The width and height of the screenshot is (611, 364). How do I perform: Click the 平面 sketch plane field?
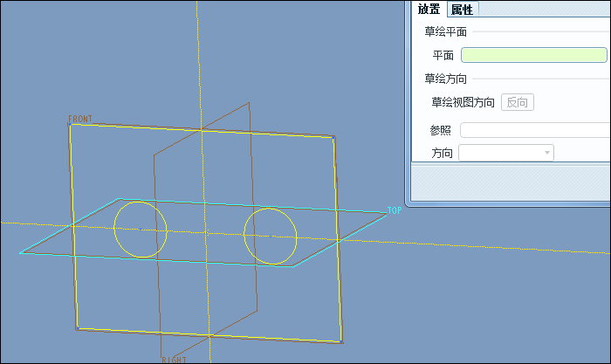[534, 55]
